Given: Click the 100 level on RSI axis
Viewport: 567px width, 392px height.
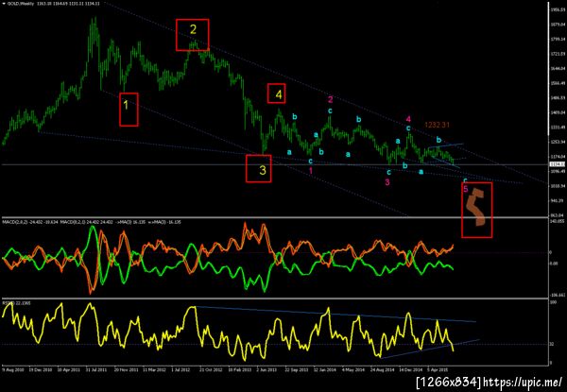Looking at the screenshot, I should 553,301.
